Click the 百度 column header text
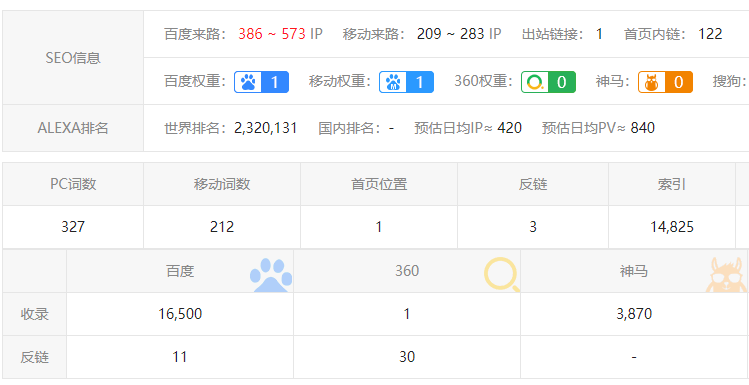 click(x=180, y=271)
